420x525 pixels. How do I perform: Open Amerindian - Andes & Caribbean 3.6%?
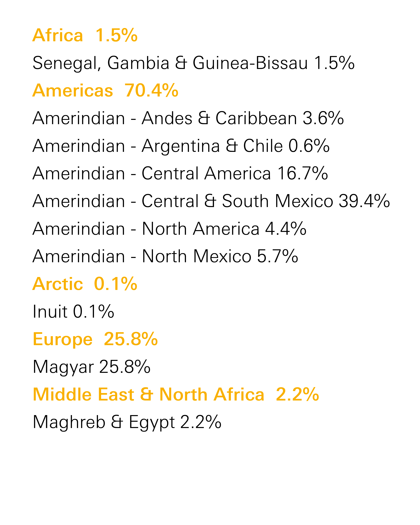(x=188, y=118)
